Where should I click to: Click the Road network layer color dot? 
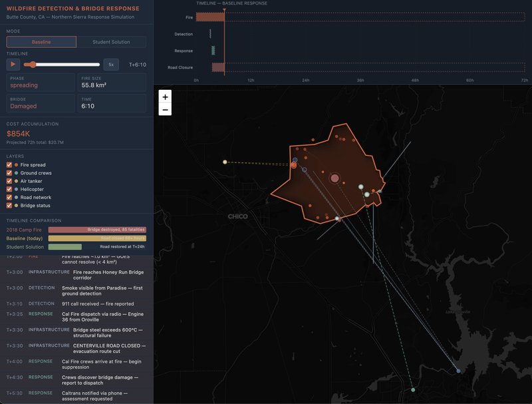pos(17,197)
